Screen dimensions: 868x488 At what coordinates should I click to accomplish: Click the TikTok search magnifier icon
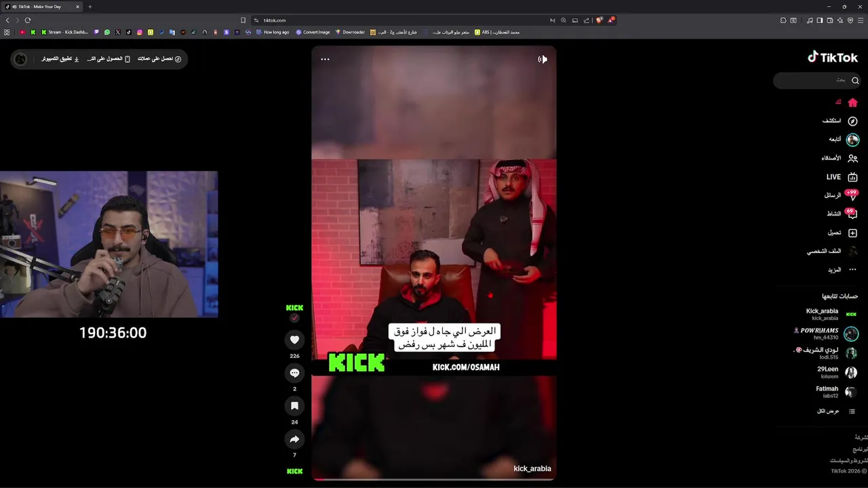855,81
